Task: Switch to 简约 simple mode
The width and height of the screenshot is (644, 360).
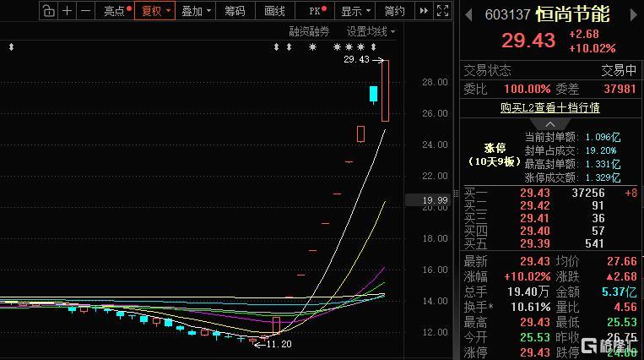Action: 394,11
